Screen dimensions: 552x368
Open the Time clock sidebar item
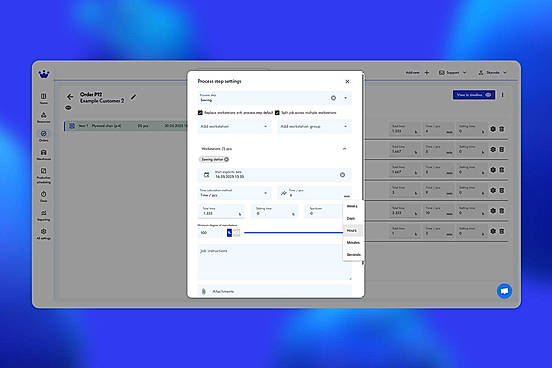point(44,196)
